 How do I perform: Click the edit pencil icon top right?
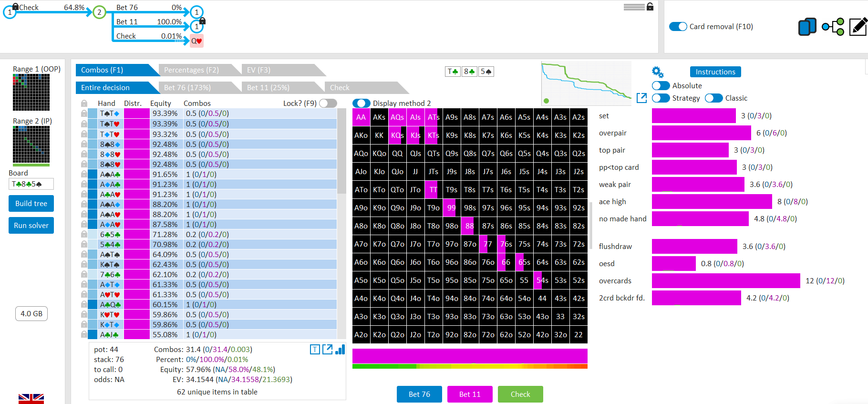point(858,27)
